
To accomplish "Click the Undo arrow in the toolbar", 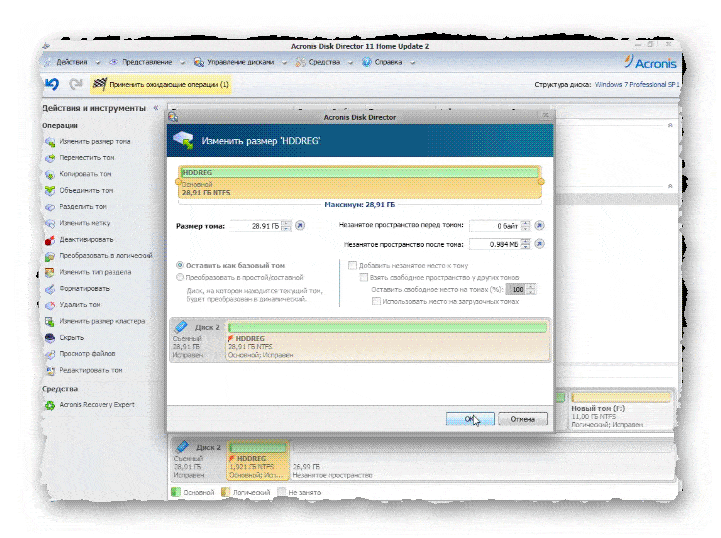I will click(x=52, y=84).
